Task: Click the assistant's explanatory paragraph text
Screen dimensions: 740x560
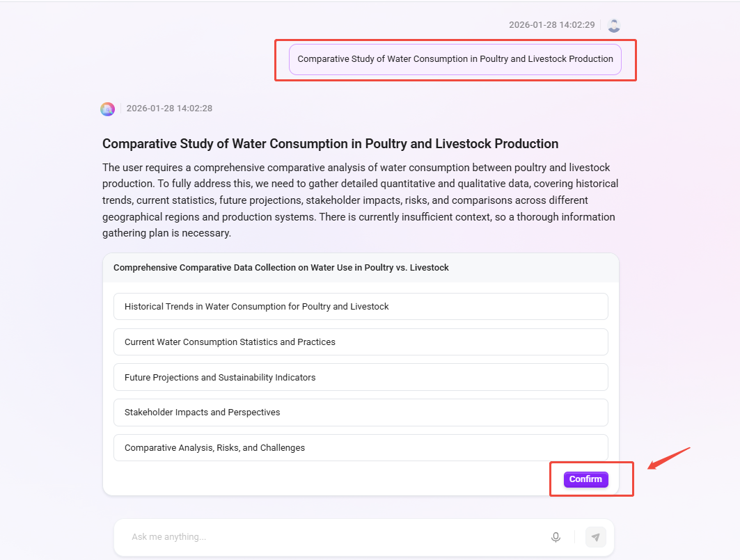Action: [361, 200]
